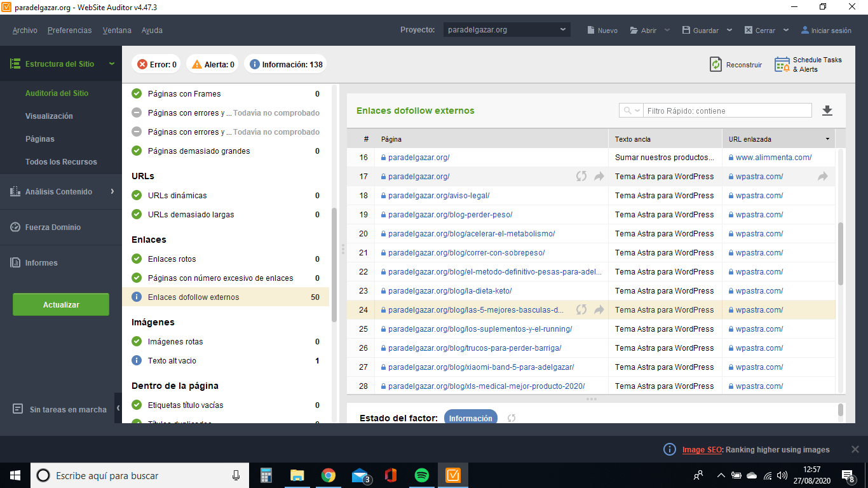Viewport: 868px width, 488px height.
Task: Select Todos los Recursos
Action: pyautogui.click(x=61, y=161)
